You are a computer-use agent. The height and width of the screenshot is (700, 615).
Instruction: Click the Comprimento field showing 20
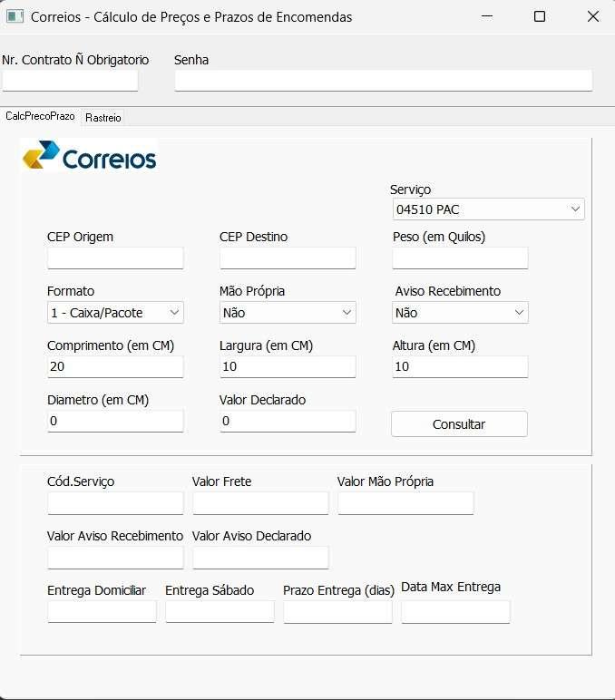click(x=115, y=367)
